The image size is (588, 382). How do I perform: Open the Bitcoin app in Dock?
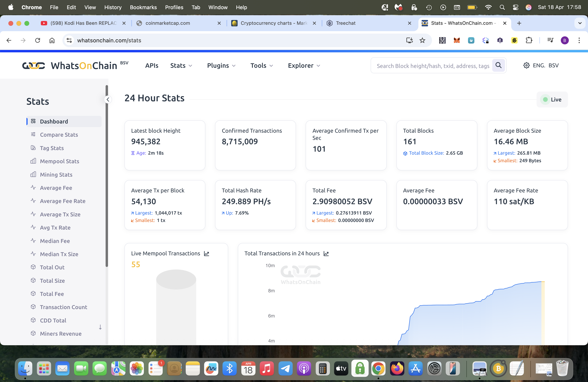(498, 369)
